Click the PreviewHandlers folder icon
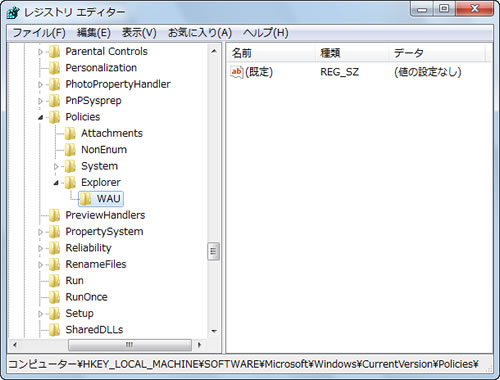 click(x=54, y=215)
